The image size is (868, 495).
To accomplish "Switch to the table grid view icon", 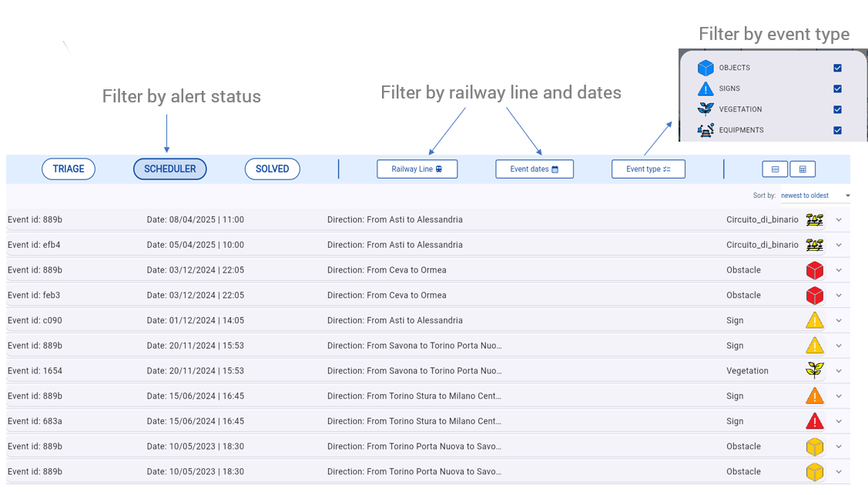I will pos(803,169).
